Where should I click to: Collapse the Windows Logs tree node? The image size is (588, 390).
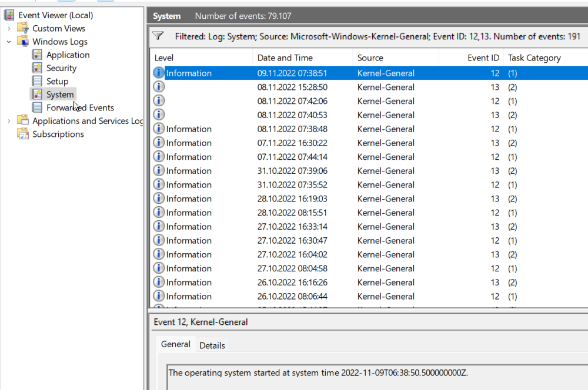[x=9, y=42]
